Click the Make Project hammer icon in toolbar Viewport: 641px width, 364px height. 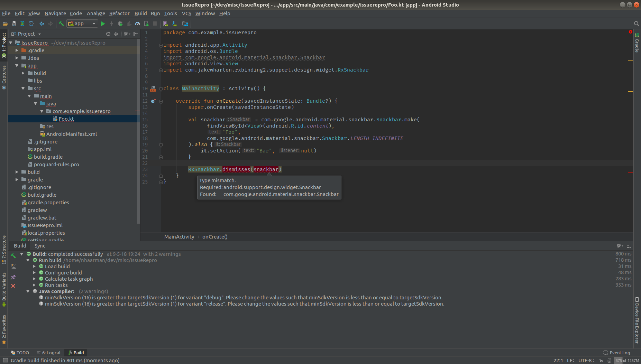(61, 24)
